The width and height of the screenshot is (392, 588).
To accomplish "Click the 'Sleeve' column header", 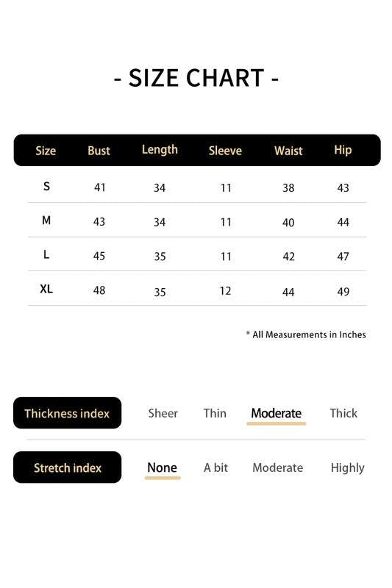I will [x=225, y=151].
